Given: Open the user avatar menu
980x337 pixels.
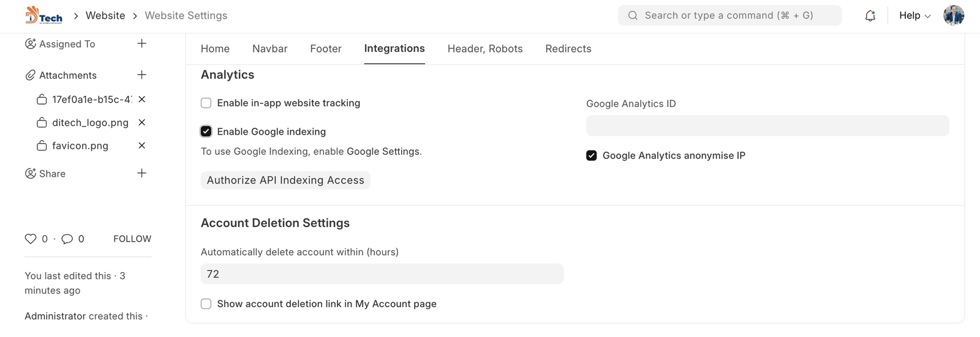Looking at the screenshot, I should point(954,16).
